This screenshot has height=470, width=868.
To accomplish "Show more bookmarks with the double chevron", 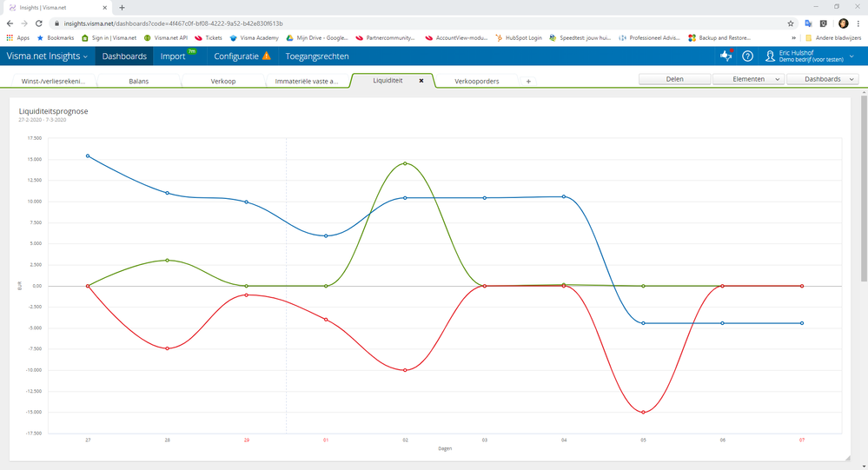I will [x=793, y=37].
